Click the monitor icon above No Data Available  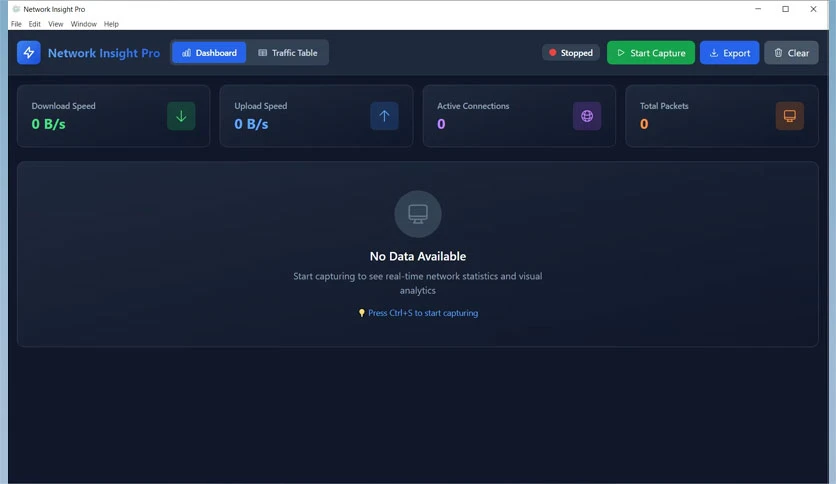point(418,214)
